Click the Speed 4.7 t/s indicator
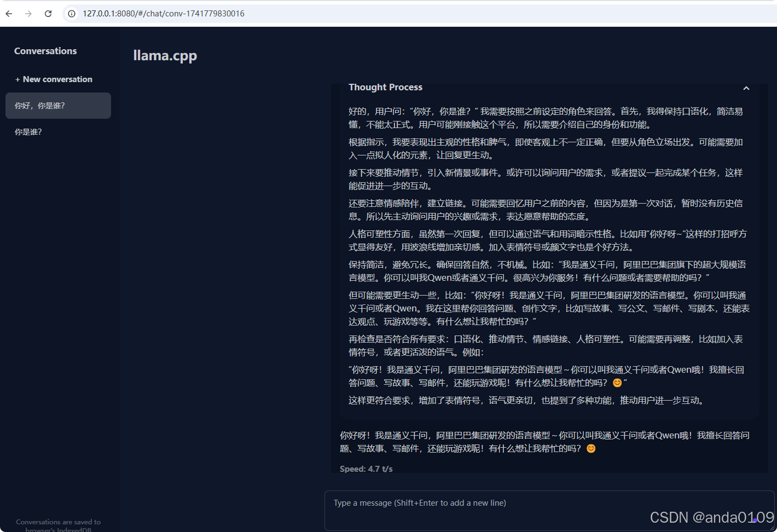Image resolution: width=777 pixels, height=532 pixels. tap(366, 469)
